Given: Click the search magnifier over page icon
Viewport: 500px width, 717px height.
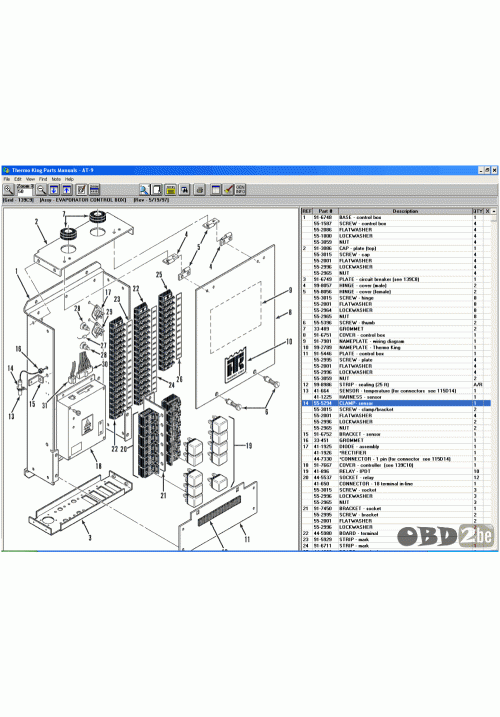Looking at the screenshot, I should (144, 189).
